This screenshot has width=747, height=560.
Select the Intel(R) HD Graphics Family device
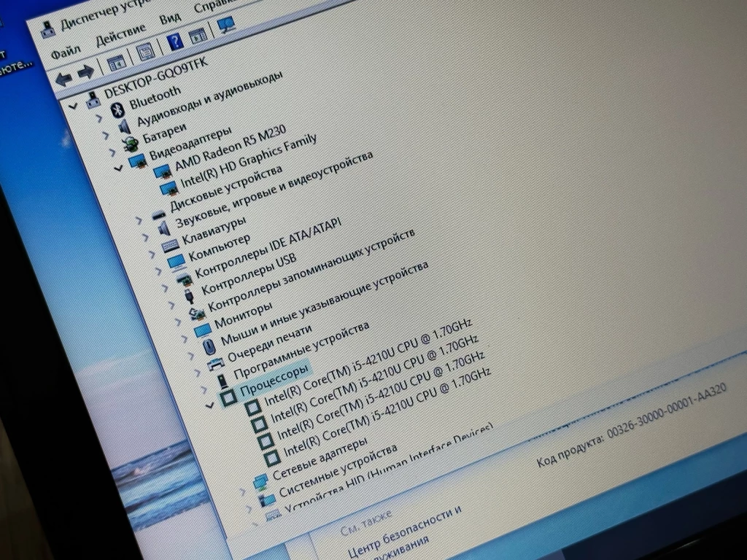249,160
